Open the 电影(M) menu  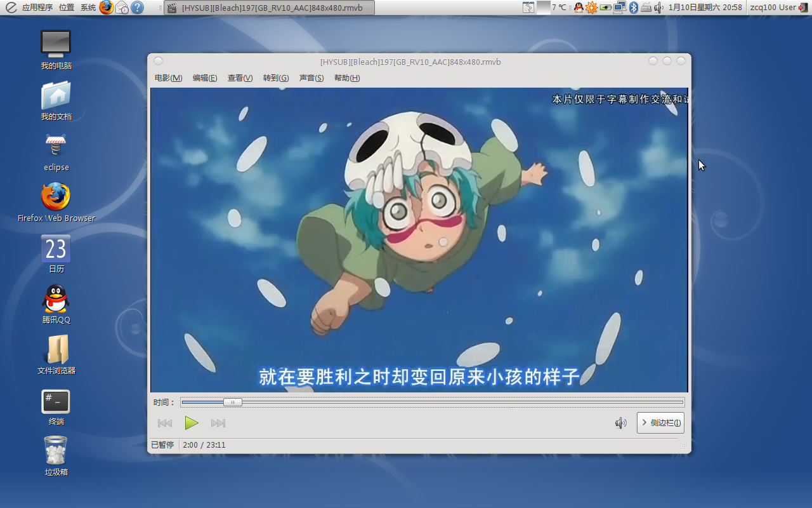tap(168, 78)
